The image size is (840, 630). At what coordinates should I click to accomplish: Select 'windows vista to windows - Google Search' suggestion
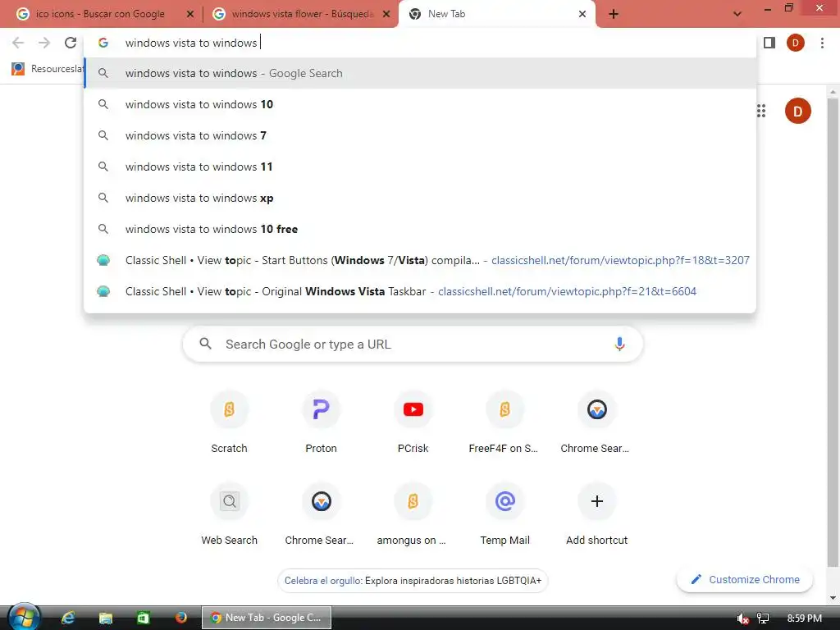421,73
